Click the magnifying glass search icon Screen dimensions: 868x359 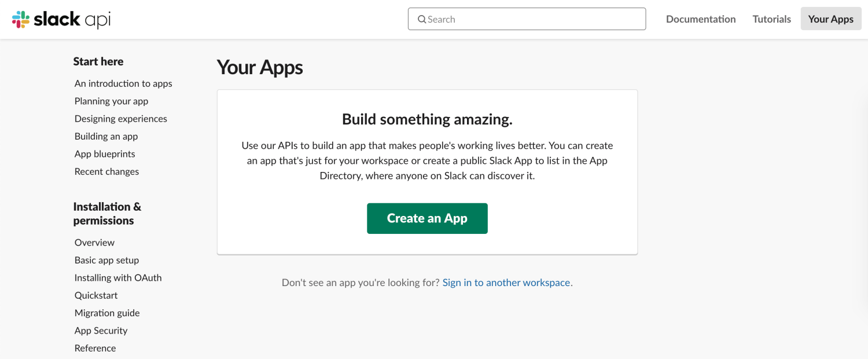[x=422, y=19]
